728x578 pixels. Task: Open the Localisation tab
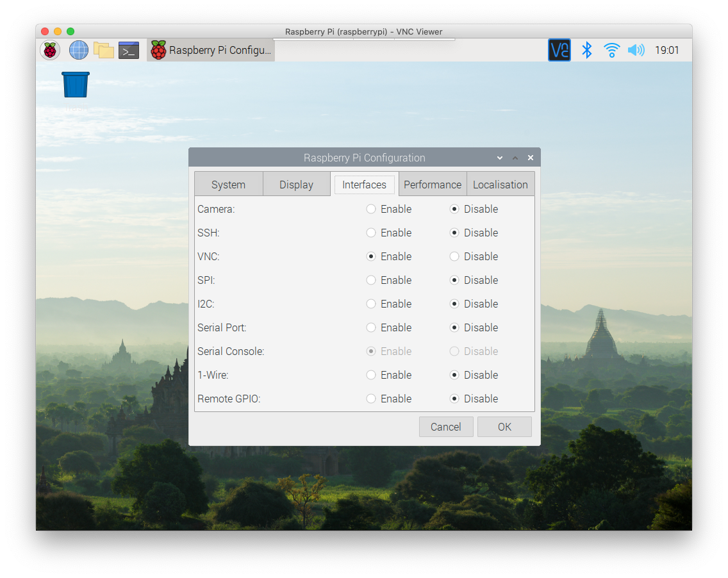pos(500,184)
